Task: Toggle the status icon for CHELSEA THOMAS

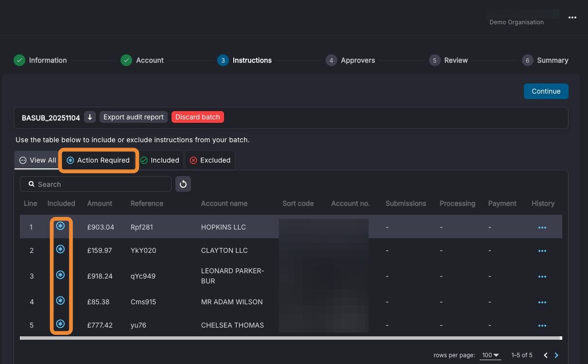Action: [60, 324]
